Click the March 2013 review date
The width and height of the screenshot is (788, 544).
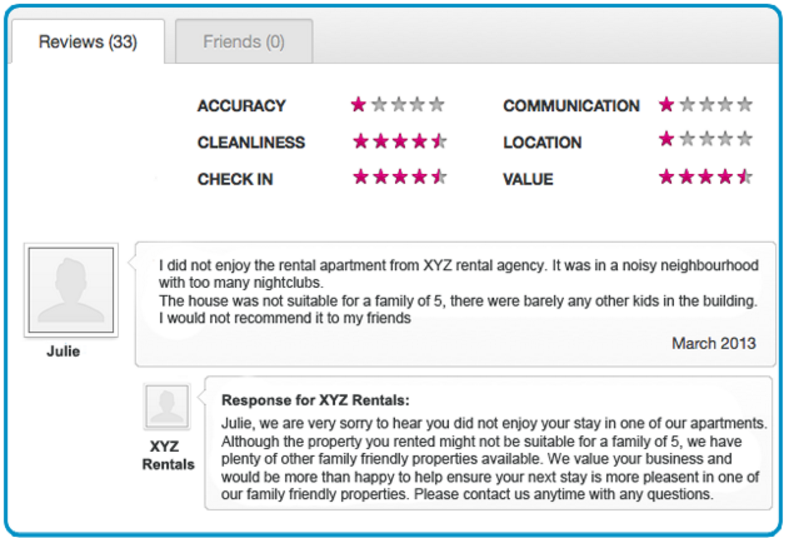point(714,343)
